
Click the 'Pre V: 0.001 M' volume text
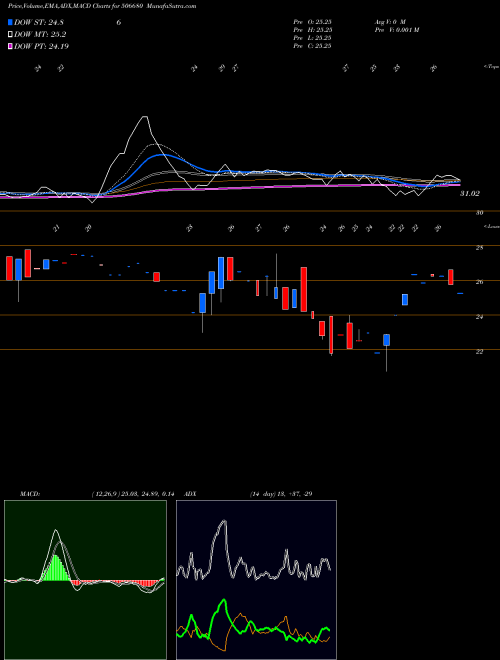tap(396, 30)
